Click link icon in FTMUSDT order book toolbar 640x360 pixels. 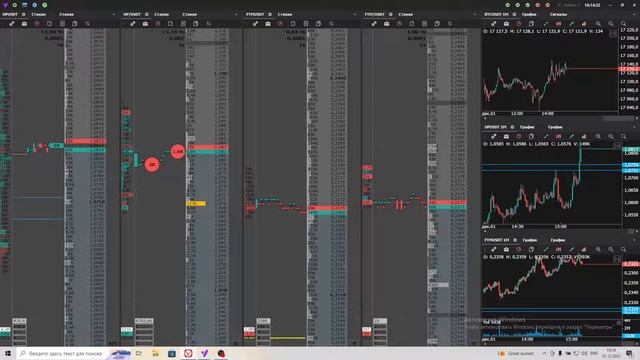255,24
